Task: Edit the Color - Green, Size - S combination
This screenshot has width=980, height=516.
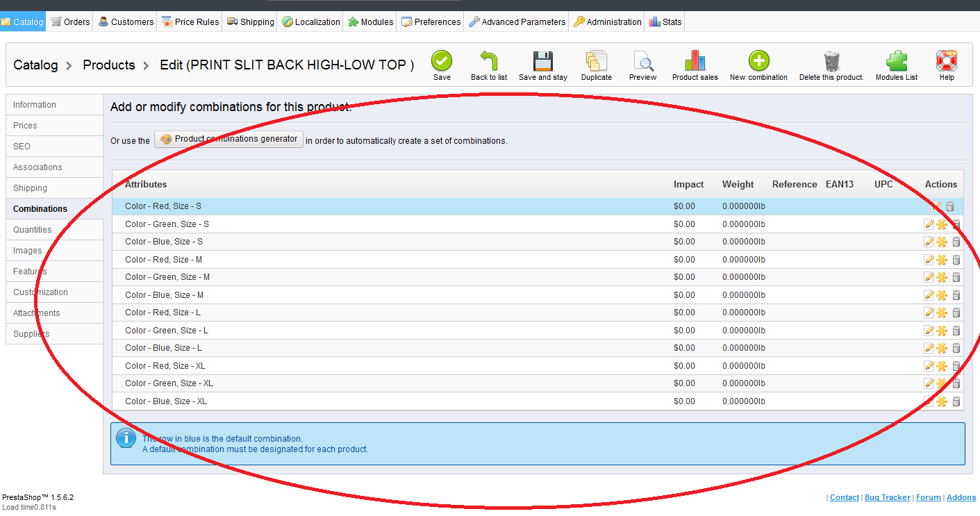Action: coord(929,224)
